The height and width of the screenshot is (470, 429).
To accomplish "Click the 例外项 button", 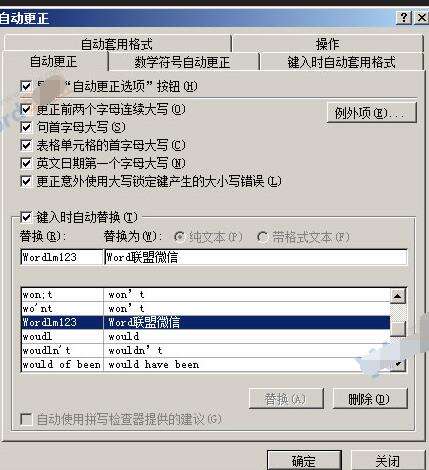I will 371,113.
